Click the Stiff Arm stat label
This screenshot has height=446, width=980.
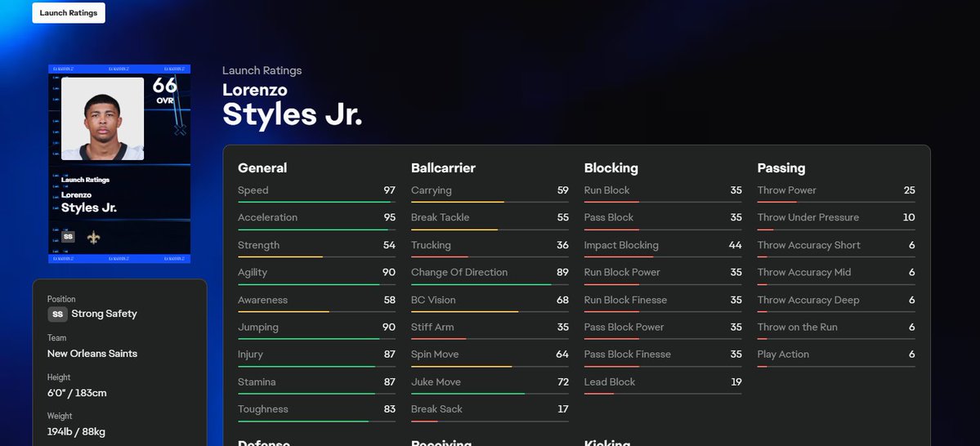pos(432,328)
